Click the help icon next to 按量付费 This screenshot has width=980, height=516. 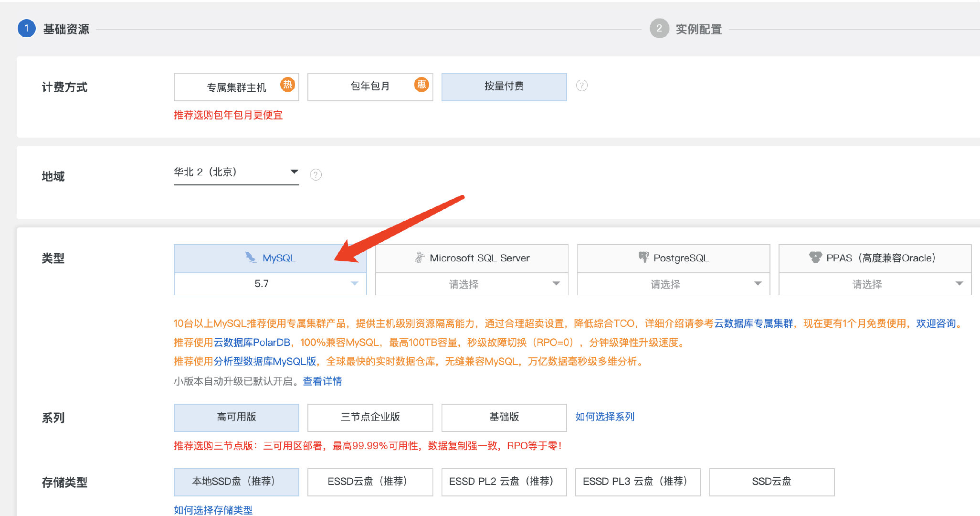pyautogui.click(x=581, y=86)
